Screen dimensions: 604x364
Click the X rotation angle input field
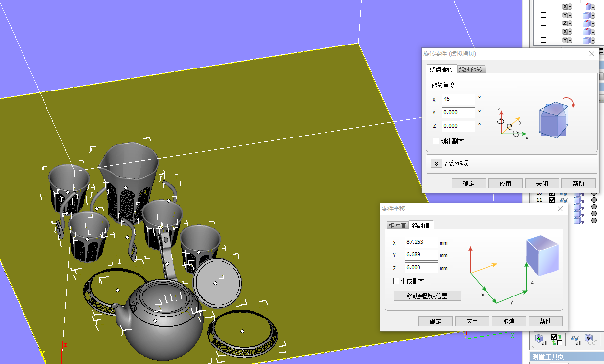click(458, 99)
